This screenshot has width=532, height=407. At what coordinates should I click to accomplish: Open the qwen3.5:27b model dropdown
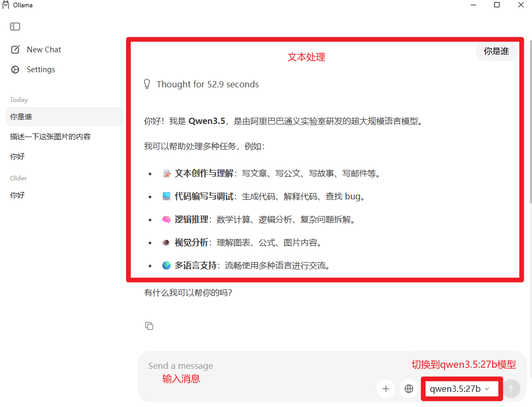pyautogui.click(x=460, y=389)
